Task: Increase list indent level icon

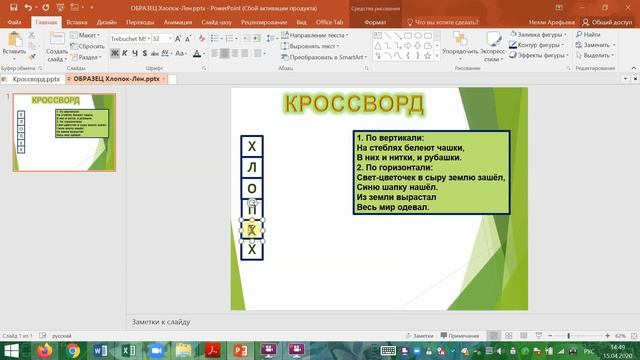Action: [x=257, y=38]
